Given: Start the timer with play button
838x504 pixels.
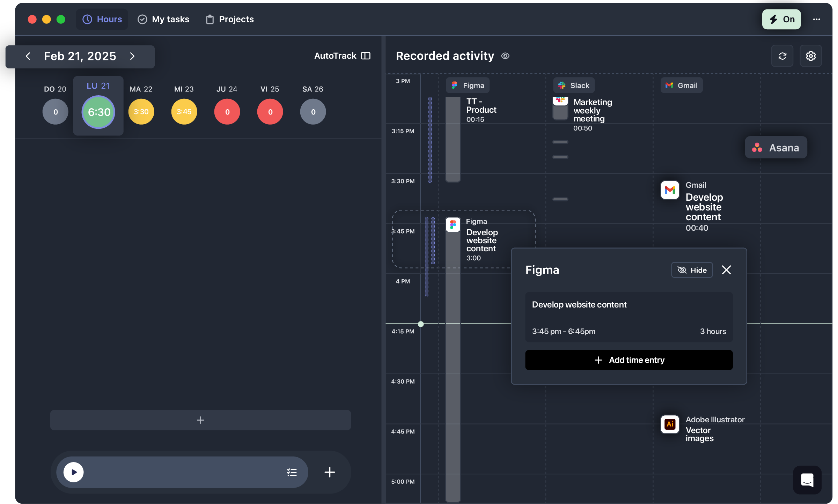Looking at the screenshot, I should [74, 472].
